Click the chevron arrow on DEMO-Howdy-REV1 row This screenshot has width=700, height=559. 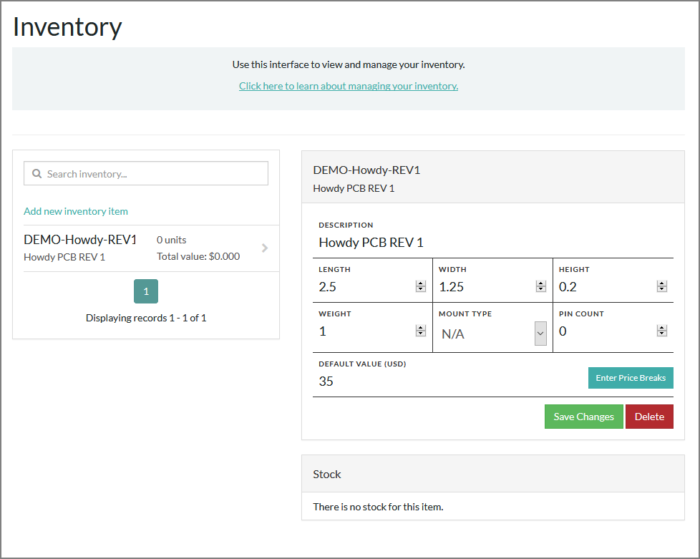(x=264, y=248)
